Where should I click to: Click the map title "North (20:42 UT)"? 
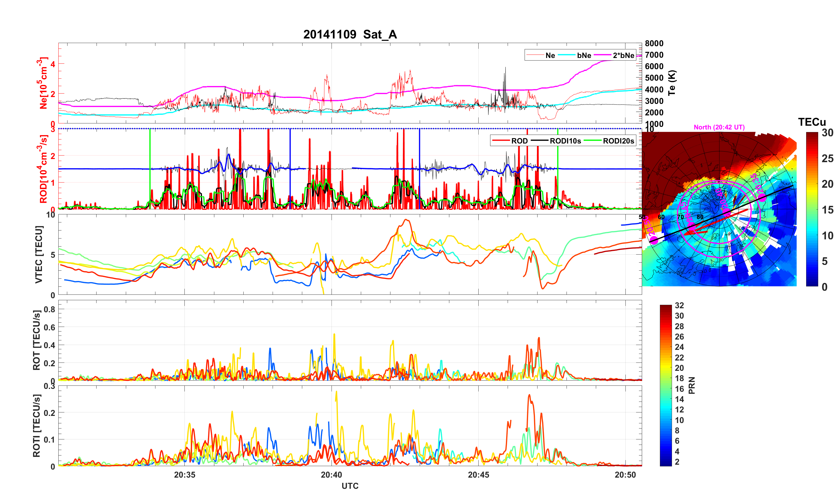[719, 127]
